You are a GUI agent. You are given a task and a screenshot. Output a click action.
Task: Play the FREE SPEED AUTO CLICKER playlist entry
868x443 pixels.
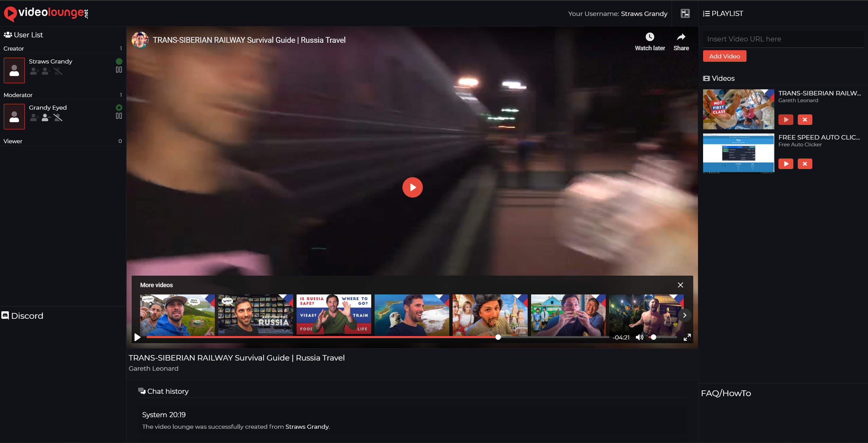click(x=786, y=164)
